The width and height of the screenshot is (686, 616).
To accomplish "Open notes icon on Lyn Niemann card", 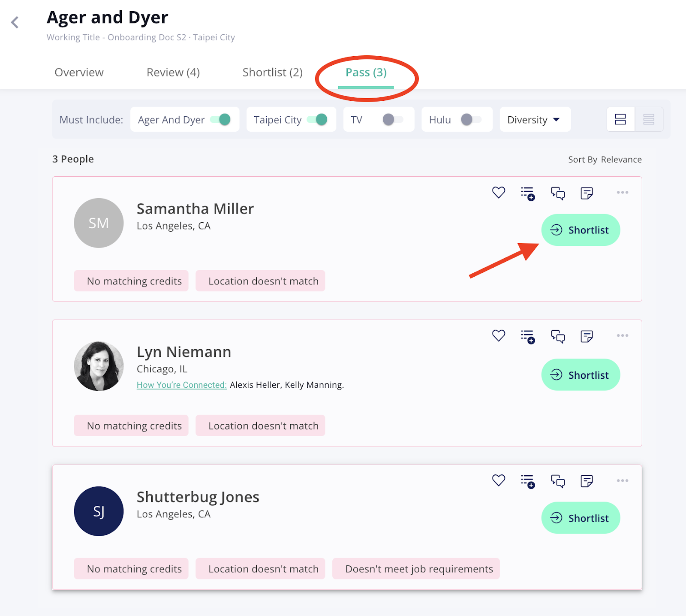I will (587, 337).
